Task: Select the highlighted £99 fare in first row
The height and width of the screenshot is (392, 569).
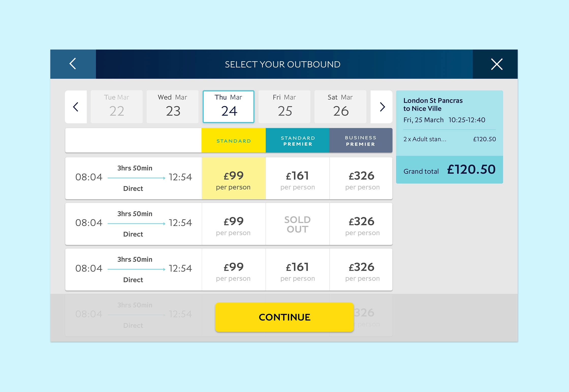Action: pos(233,178)
